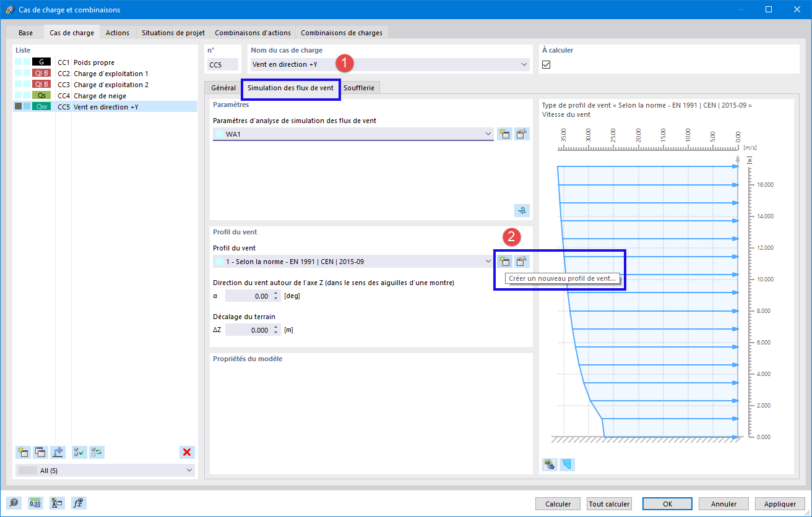Increase the terrain offset ΔZ value
The height and width of the screenshot is (517, 812).
pos(276,327)
